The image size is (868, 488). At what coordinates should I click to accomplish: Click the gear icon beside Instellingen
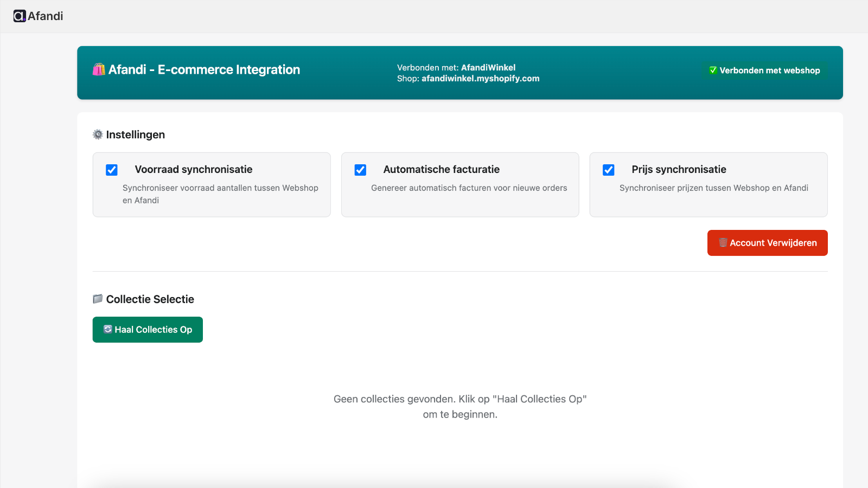(98, 134)
